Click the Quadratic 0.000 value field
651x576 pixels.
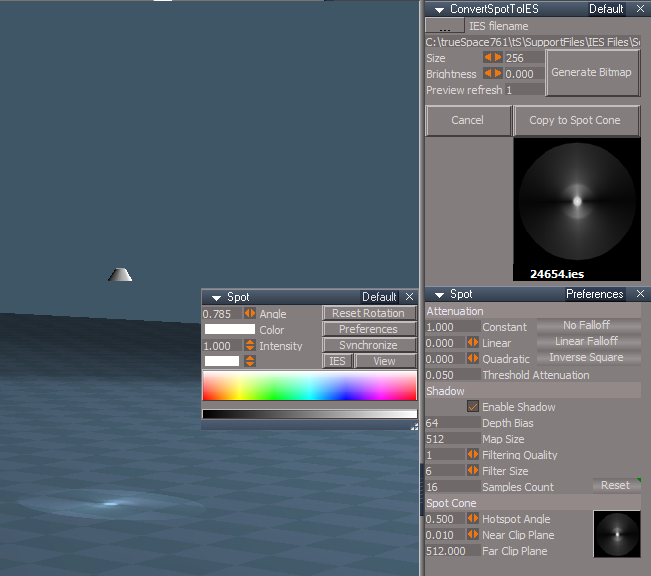pyautogui.click(x=445, y=358)
